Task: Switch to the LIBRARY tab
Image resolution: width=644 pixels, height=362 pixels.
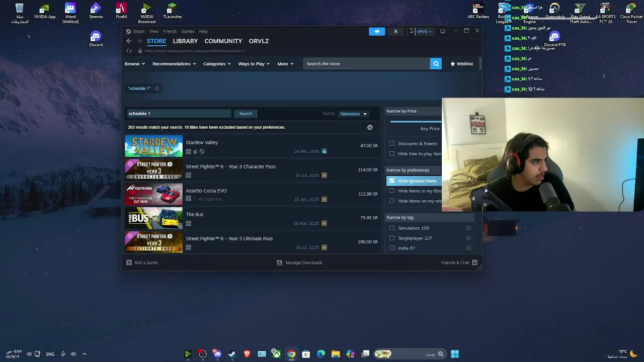Action: (185, 41)
